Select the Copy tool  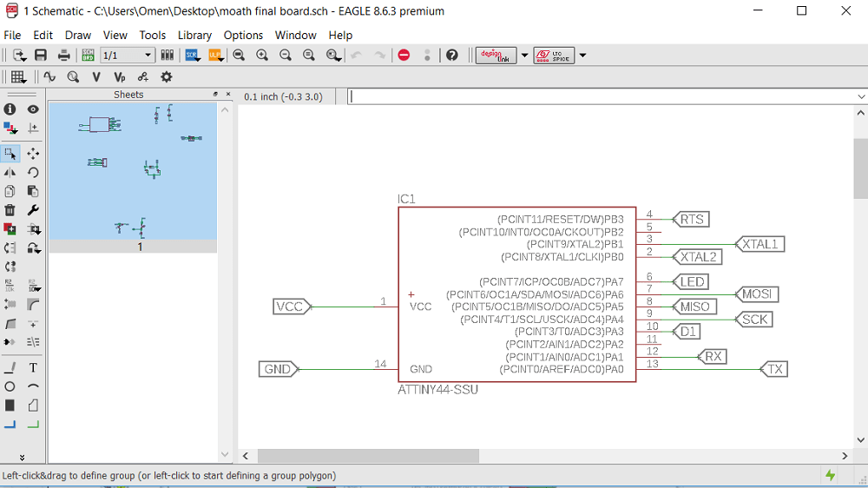(x=10, y=192)
